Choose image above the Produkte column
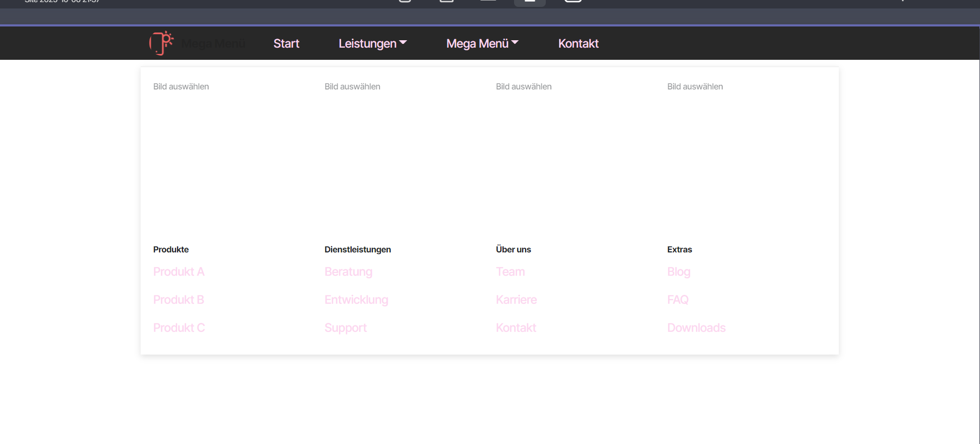 pos(181,87)
